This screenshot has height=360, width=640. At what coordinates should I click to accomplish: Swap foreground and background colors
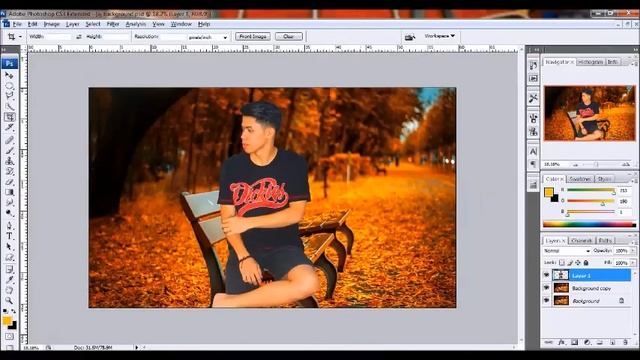(x=13, y=311)
